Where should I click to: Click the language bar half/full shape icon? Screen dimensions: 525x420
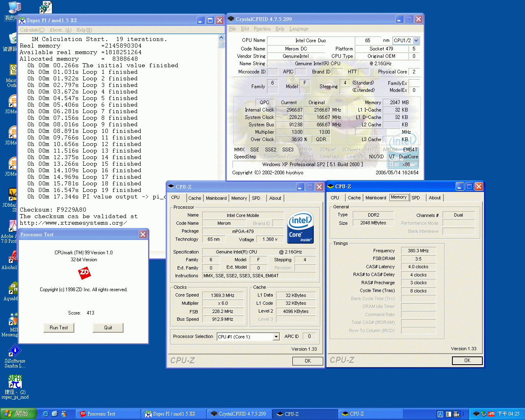point(449,414)
